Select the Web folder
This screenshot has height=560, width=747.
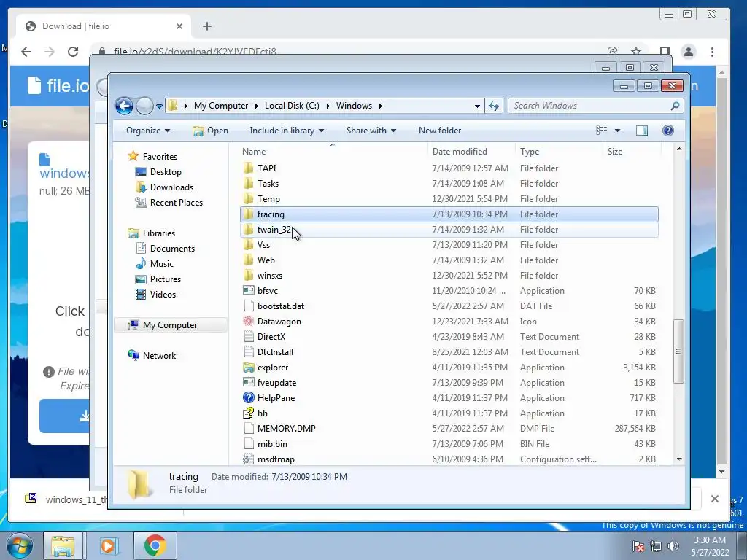click(449, 260)
